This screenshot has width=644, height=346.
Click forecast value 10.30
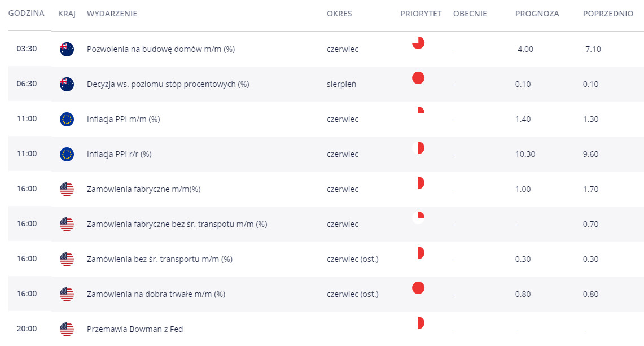(525, 154)
